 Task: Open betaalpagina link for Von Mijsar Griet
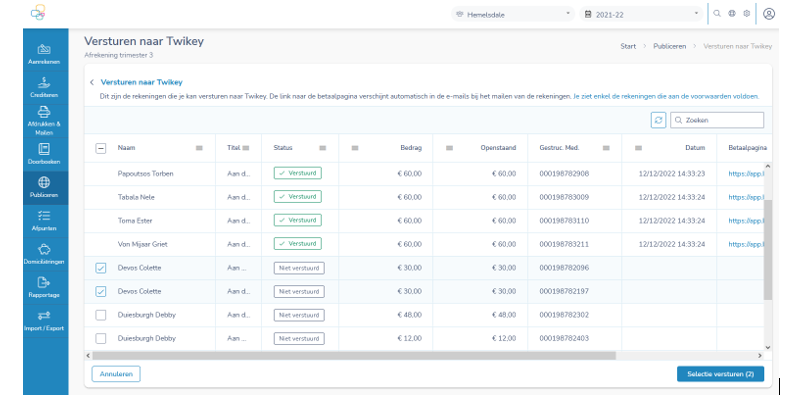[x=746, y=244]
